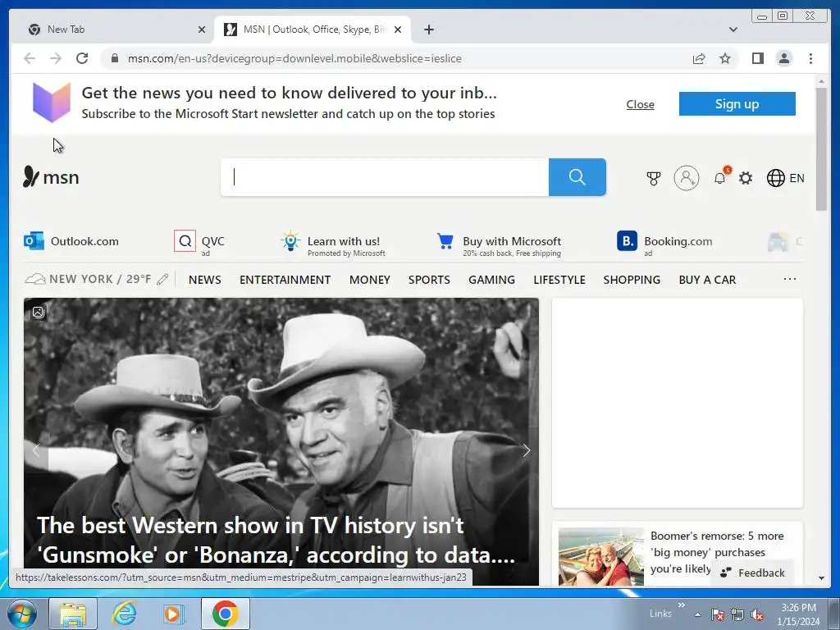Image resolution: width=840 pixels, height=630 pixels.
Task: Change language via EN globe
Action: pos(785,178)
